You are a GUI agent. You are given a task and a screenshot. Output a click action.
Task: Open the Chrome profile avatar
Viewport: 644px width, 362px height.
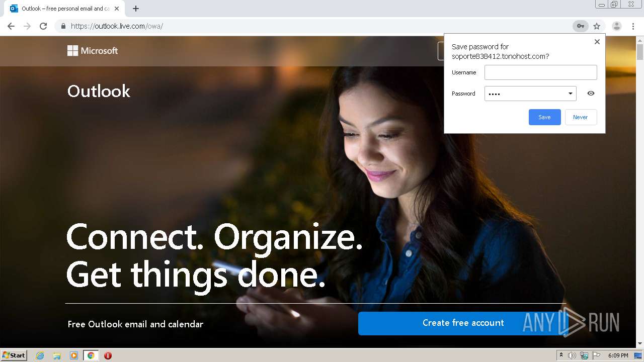point(616,26)
